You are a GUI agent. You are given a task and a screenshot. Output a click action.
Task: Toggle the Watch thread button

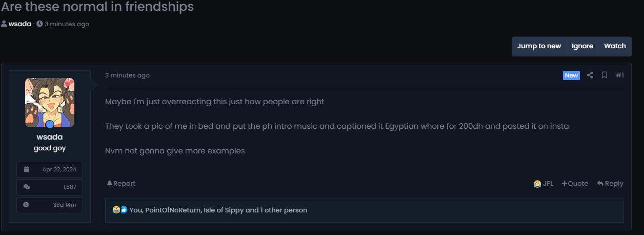[x=615, y=46]
